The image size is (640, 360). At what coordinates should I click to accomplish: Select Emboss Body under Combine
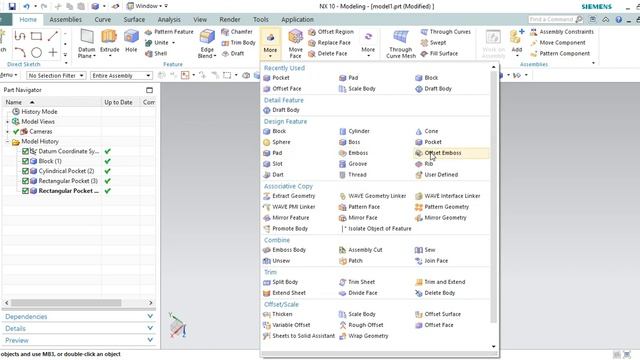point(284,250)
